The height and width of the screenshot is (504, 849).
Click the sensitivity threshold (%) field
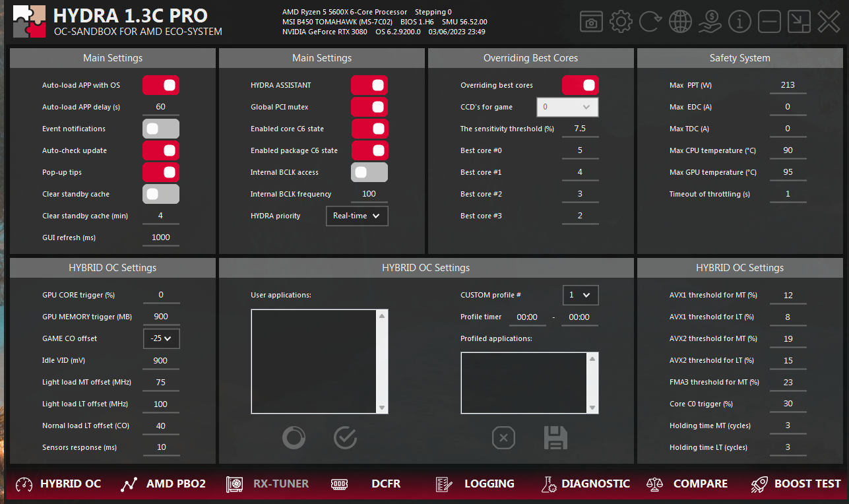click(x=581, y=129)
